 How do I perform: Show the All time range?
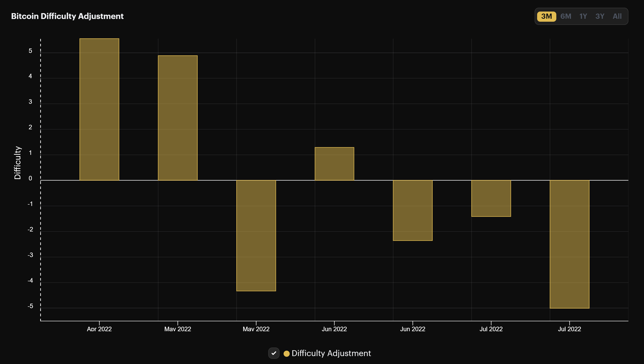point(617,16)
